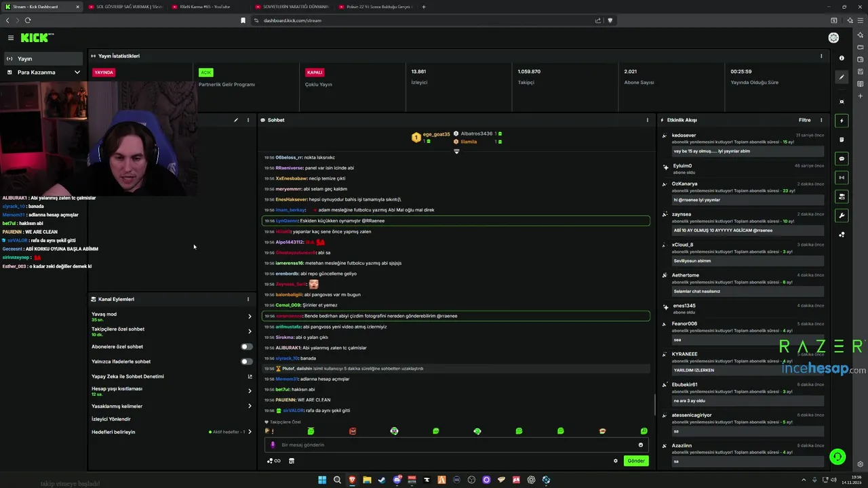Switch to SOVYETLERİN YARATTIĞI DÜNYANIN browser tab
Image resolution: width=868 pixels, height=488 pixels.
[292, 7]
